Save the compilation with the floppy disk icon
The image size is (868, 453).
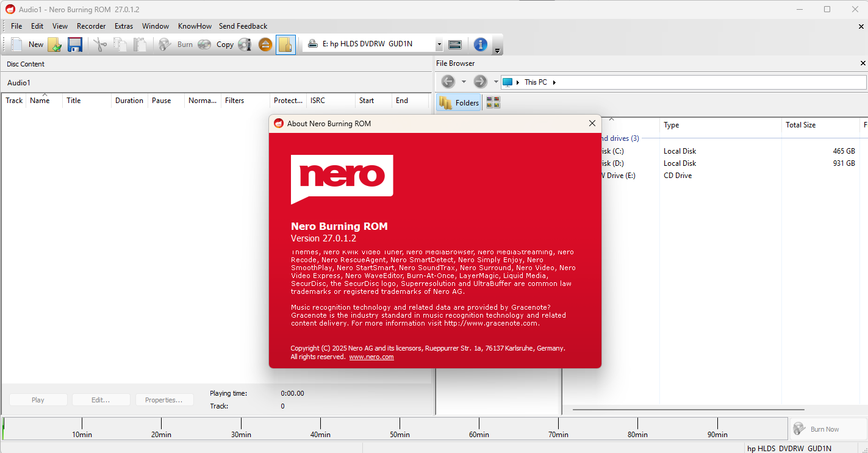tap(74, 45)
